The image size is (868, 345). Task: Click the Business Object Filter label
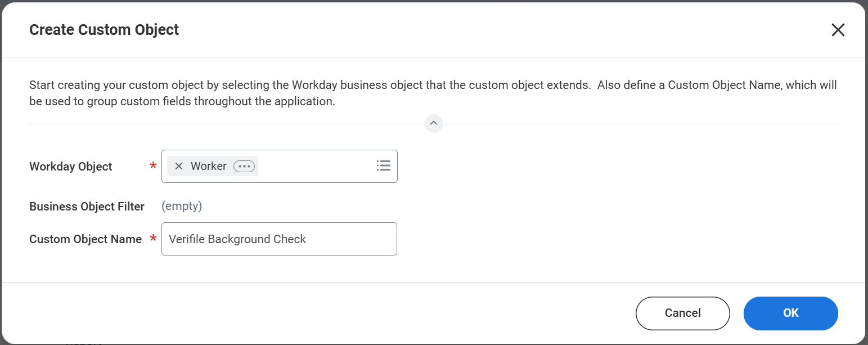coord(87,207)
